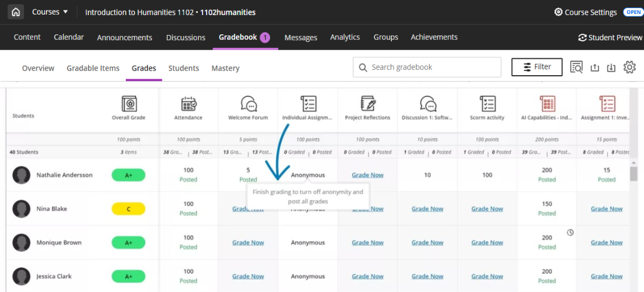The width and height of the screenshot is (644, 292).
Task: Open gradebook settings gear icon
Action: click(629, 67)
